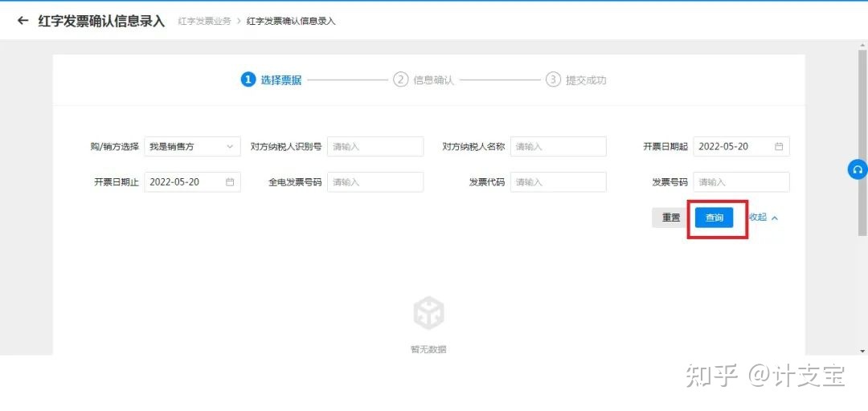Select step 2 信息确认
Image resolution: width=868 pixels, height=411 pixels.
click(x=424, y=80)
